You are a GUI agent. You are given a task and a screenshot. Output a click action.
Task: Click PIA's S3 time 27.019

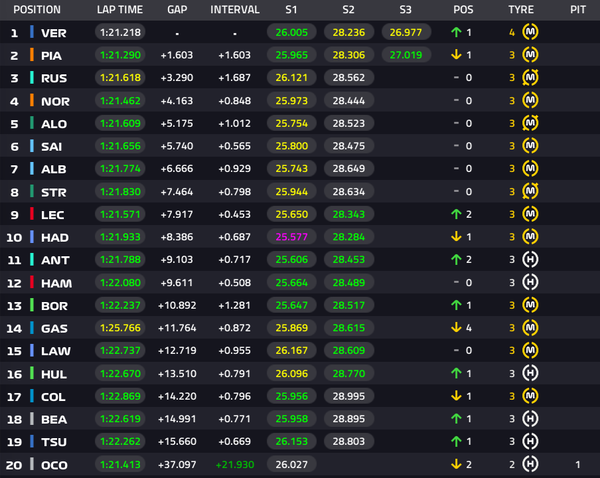(406, 55)
